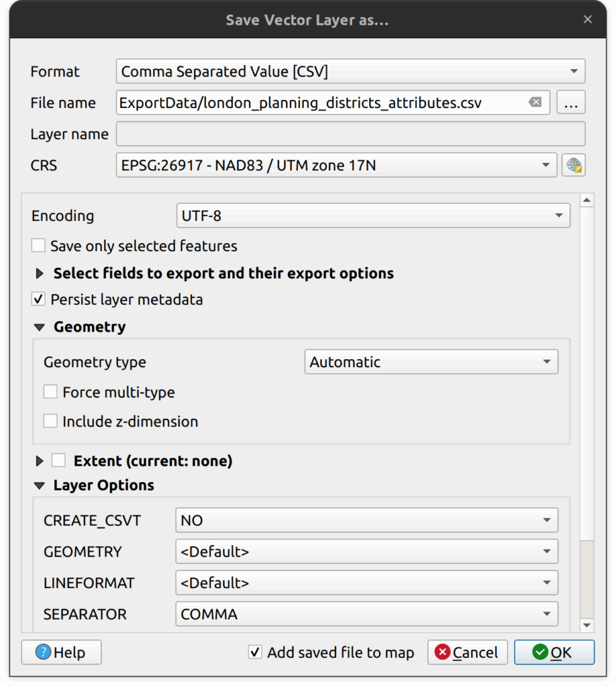Screen dimensions: 616x686
Task: Uncheck Add saved file to map
Action: pos(255,653)
